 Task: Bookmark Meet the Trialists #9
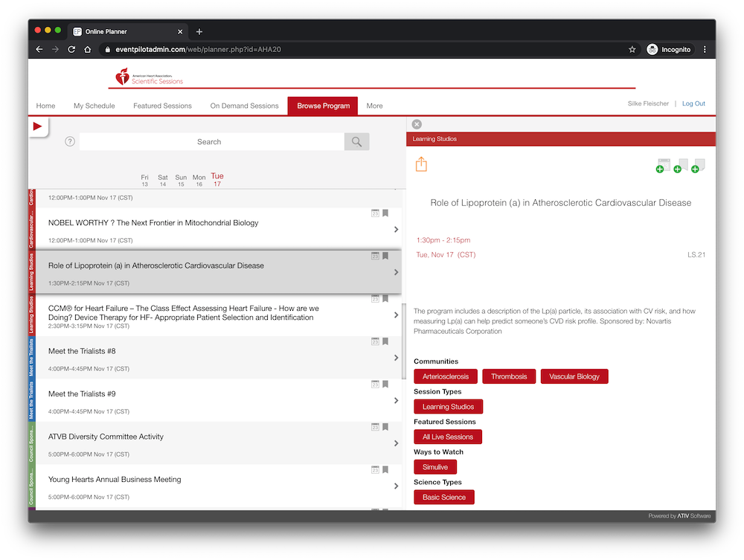coord(385,384)
